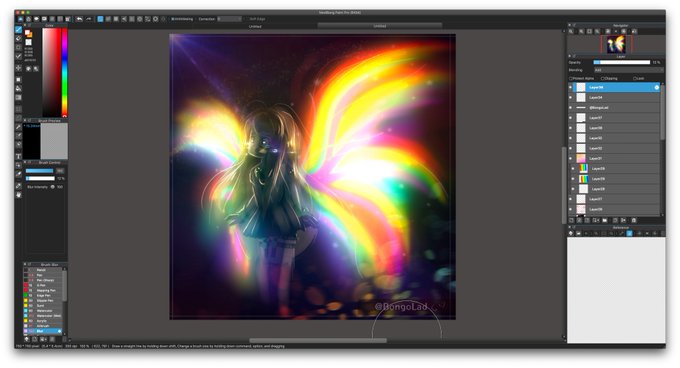
Task: Click the canvas horizontal scrollbar
Action: 318,340
